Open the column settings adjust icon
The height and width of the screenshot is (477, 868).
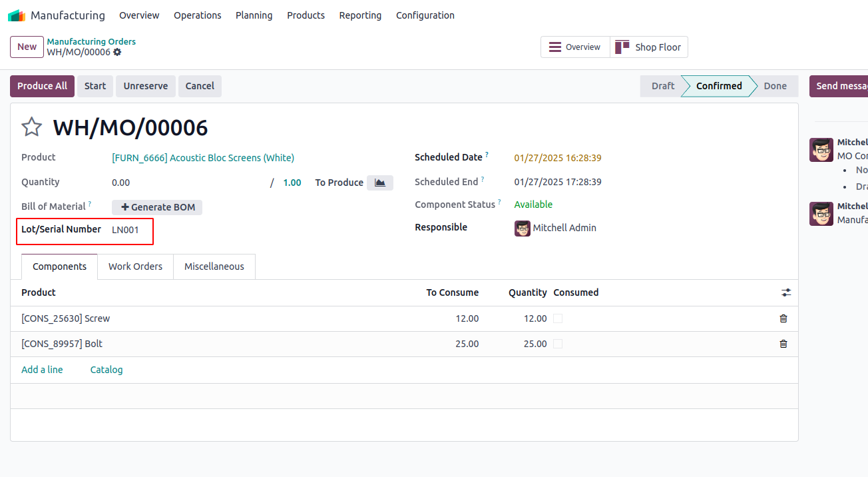click(x=786, y=292)
